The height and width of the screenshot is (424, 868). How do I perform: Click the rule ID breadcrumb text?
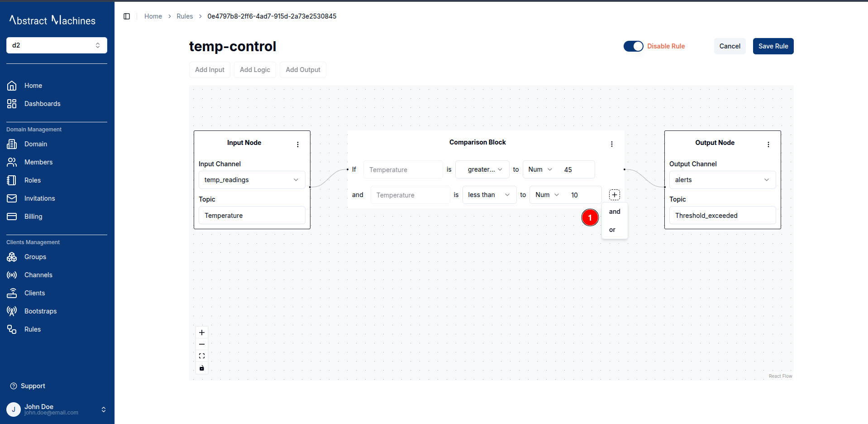click(x=272, y=16)
